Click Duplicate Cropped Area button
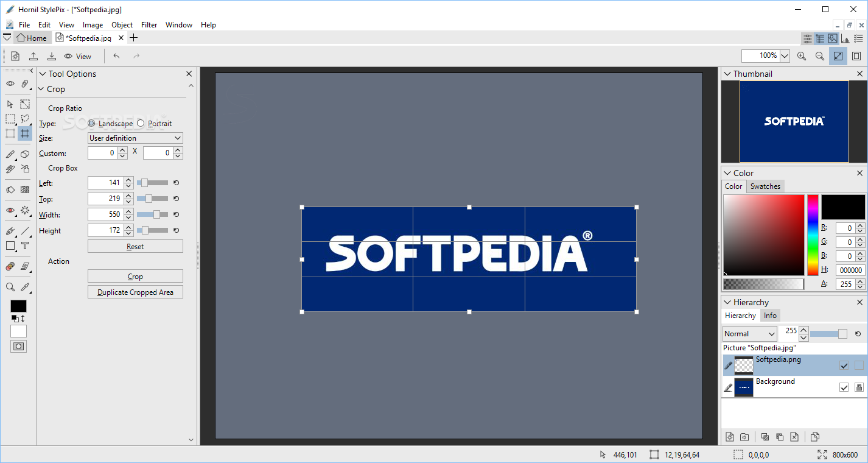 click(135, 292)
